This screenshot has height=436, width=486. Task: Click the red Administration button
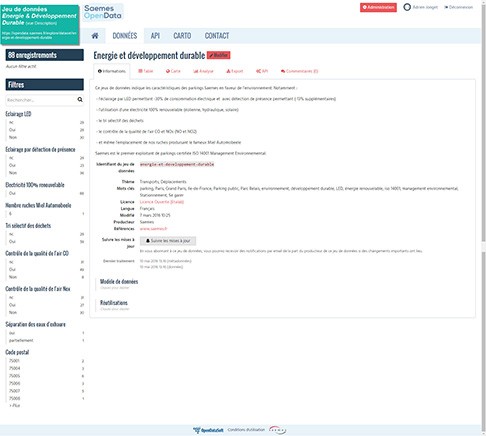(x=378, y=7)
